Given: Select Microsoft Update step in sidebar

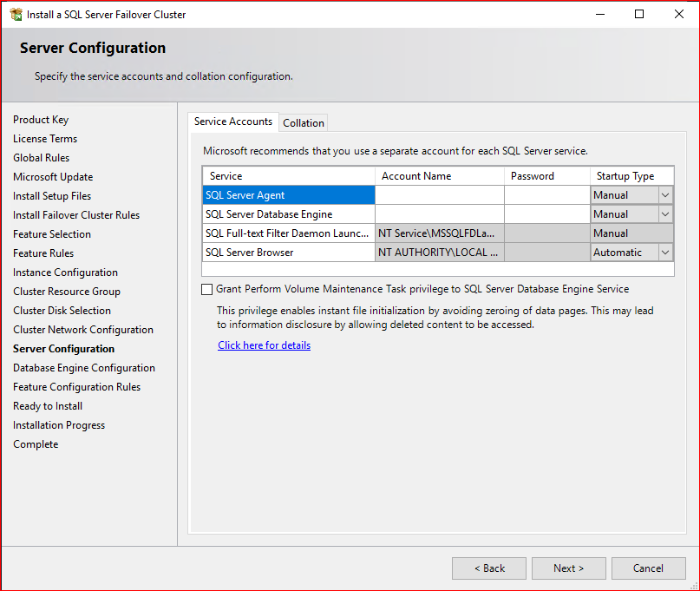Looking at the screenshot, I should [x=53, y=177].
